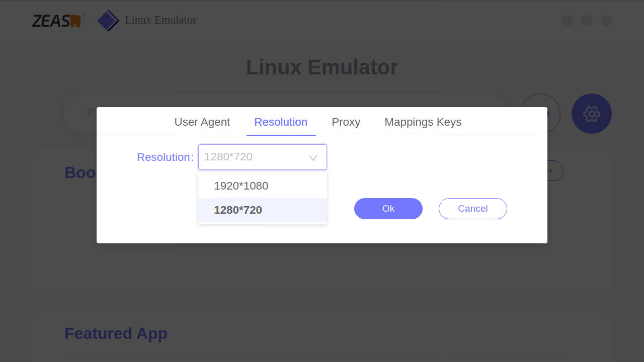This screenshot has width=644, height=362.
Task: Confirm with the Ok button
Action: (388, 209)
